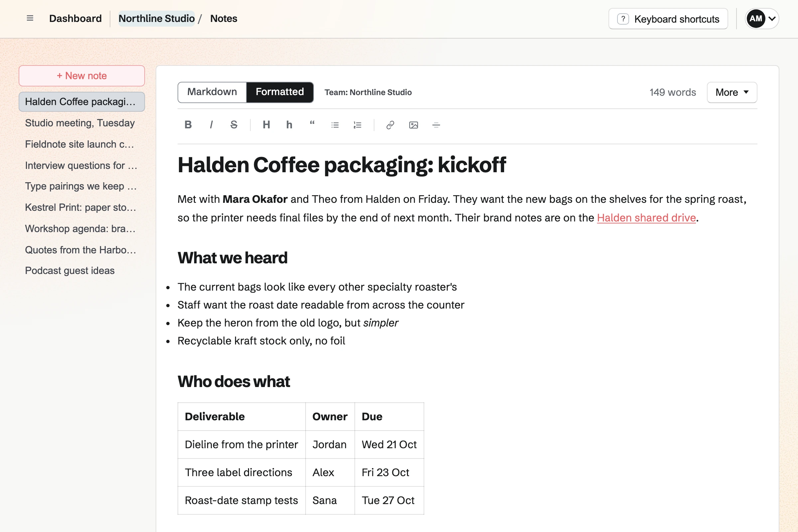Click the Fri 23 Oct table cell
This screenshot has height=532, width=798.
coord(389,472)
